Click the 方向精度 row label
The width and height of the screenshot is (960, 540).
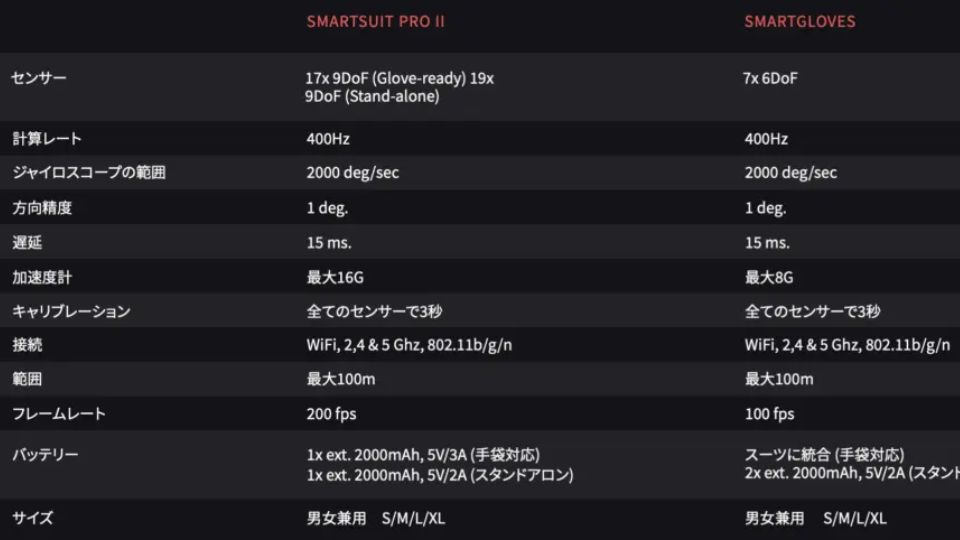point(41,208)
